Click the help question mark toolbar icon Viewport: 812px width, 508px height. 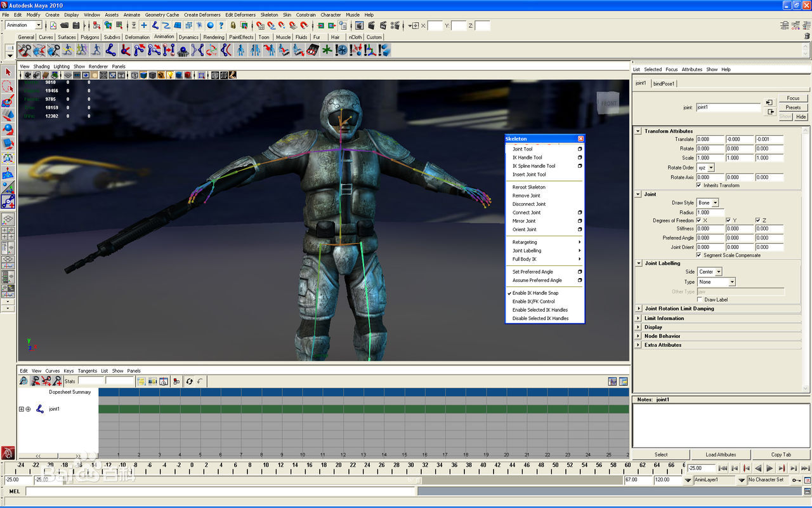[x=221, y=25]
